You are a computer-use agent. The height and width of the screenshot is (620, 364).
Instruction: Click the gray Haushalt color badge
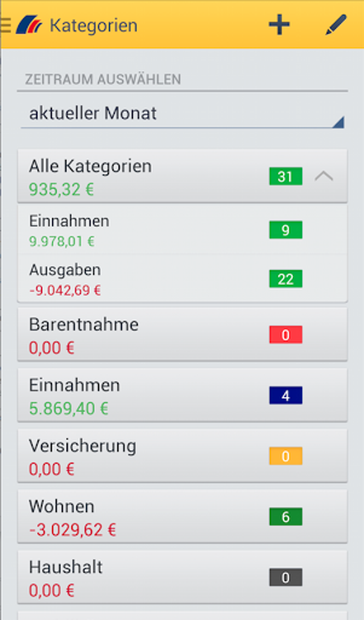coord(285,578)
